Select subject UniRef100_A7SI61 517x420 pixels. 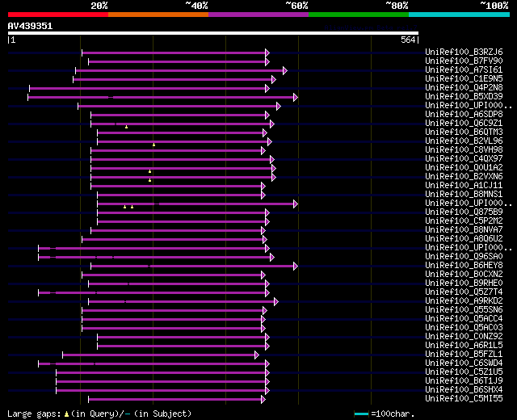click(x=464, y=70)
